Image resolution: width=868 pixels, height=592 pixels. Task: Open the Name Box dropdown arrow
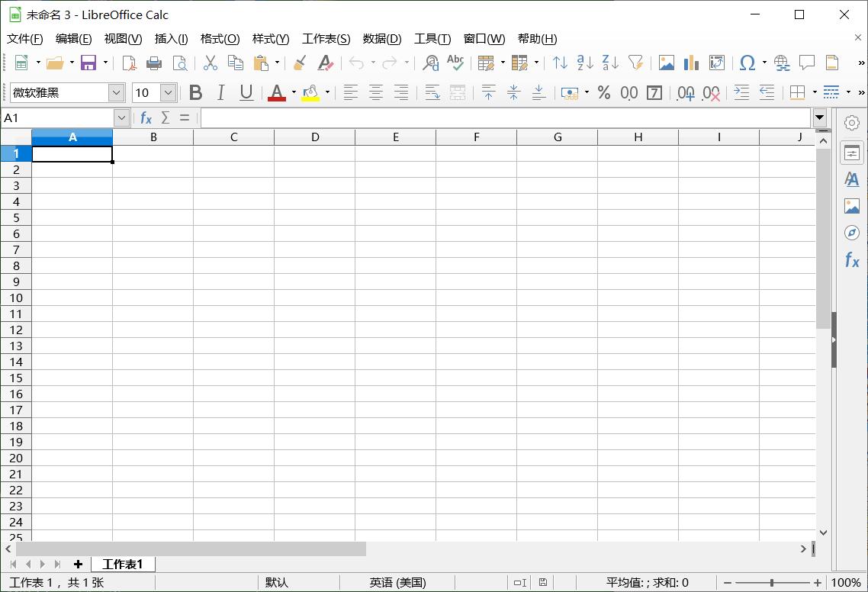pyautogui.click(x=122, y=117)
